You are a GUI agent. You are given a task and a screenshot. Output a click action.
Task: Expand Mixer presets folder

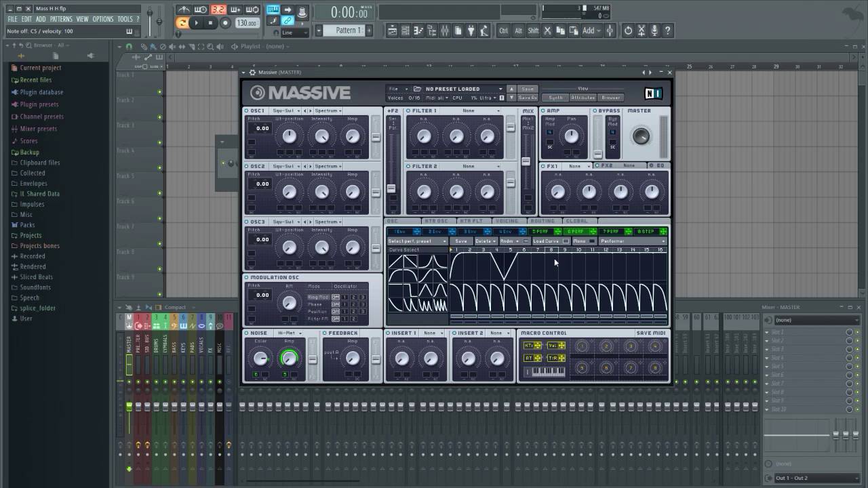[x=38, y=129]
